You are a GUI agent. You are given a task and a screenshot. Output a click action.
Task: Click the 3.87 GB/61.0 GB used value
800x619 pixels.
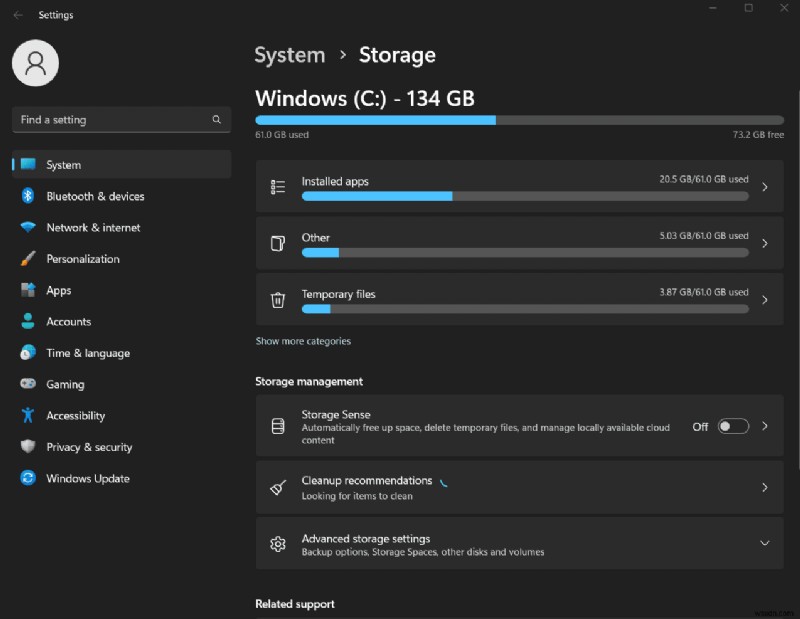click(704, 292)
